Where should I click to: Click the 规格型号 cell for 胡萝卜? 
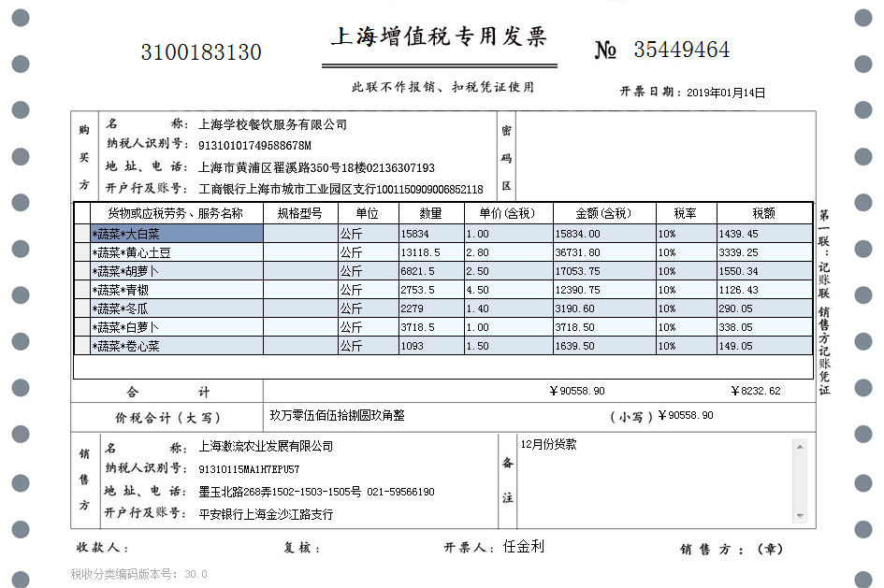(299, 271)
